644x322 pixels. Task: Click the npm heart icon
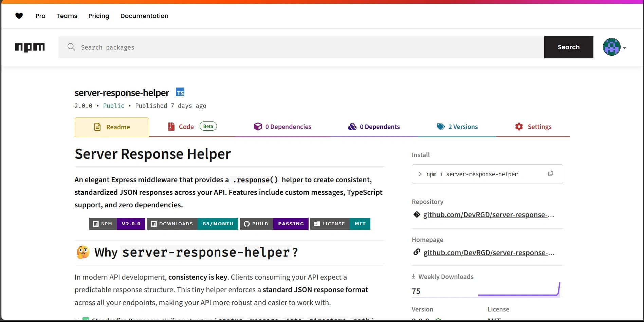19,16
